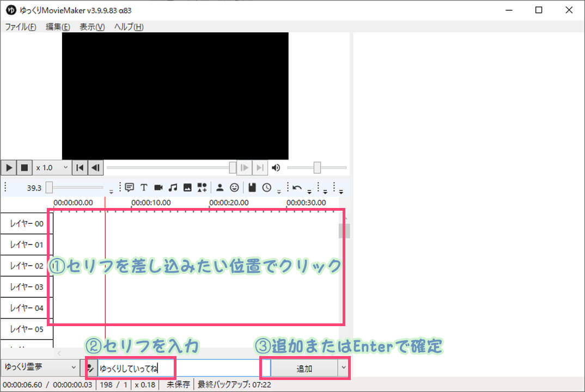Click the voice edit icon beside the dialogue field
585x392 pixels.
[90, 369]
